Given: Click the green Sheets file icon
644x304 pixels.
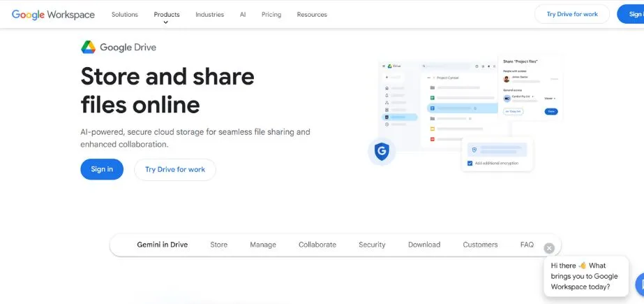Looking at the screenshot, I should [433, 98].
